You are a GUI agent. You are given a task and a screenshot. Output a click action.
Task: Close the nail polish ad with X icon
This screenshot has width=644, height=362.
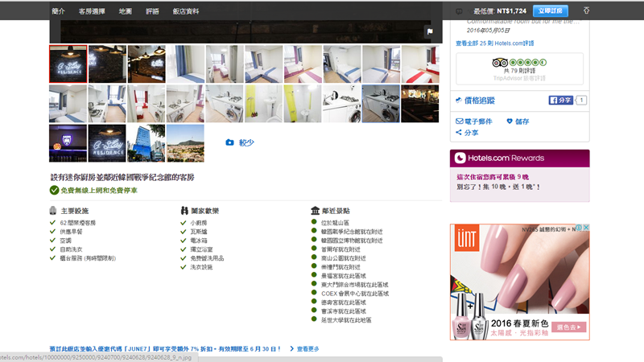586,228
